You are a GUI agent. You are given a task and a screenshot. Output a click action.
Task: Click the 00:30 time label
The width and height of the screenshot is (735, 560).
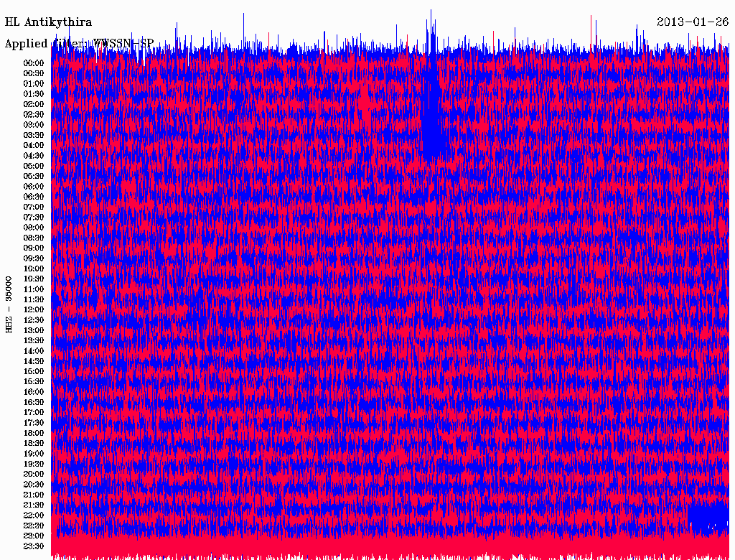[34, 74]
